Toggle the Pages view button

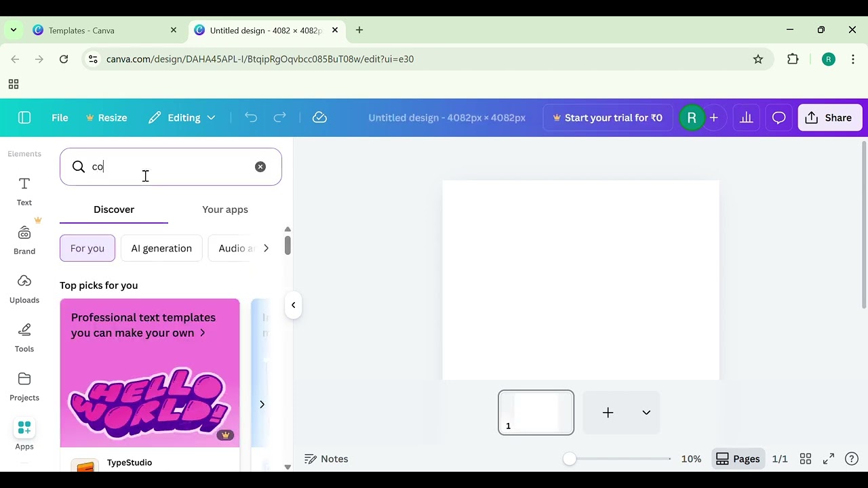tap(738, 459)
